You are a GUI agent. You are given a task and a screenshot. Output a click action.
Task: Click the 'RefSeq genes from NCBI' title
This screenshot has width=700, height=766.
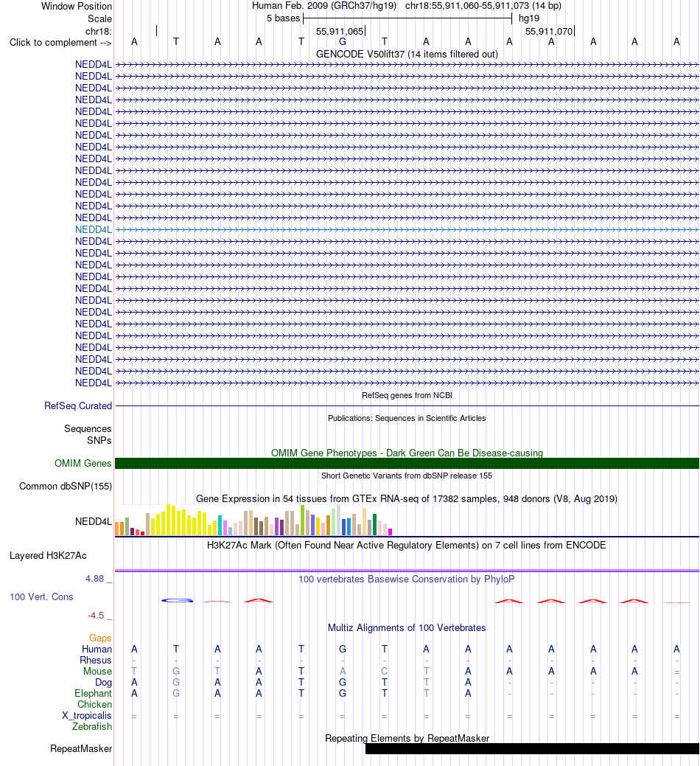407,395
